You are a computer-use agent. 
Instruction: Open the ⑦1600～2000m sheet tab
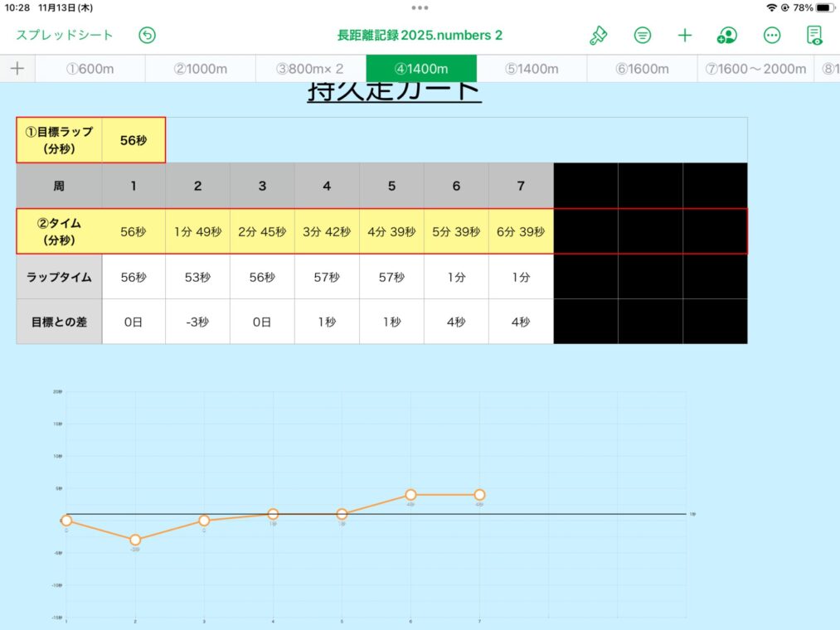755,69
